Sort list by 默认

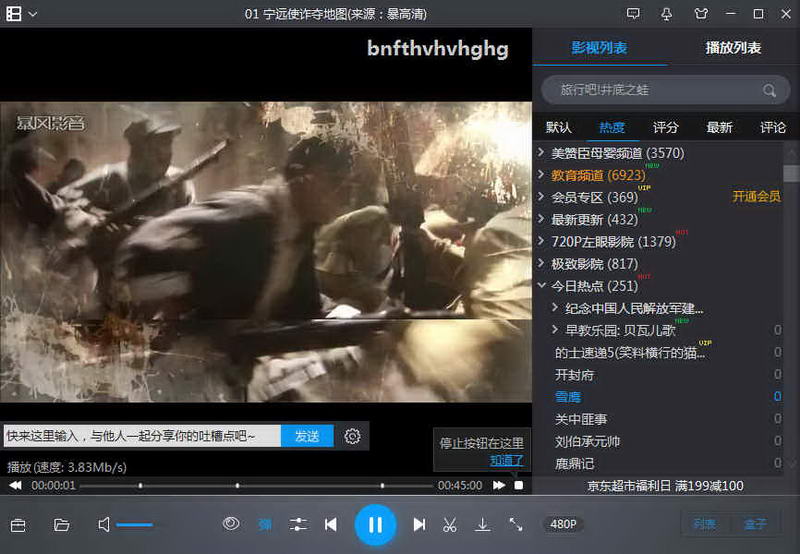(x=559, y=127)
